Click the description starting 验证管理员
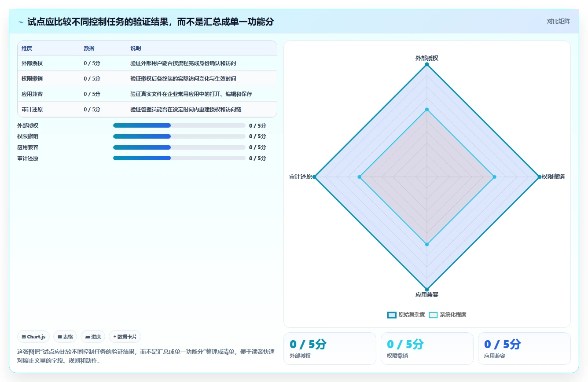This screenshot has width=588, height=382. [x=186, y=110]
